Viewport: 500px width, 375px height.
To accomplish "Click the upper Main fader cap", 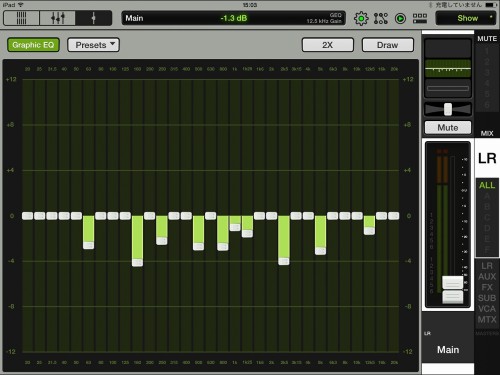I will (452, 283).
